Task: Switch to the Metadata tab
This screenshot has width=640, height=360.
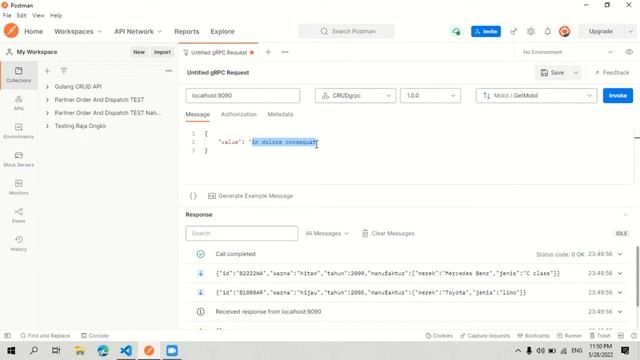Action: [280, 114]
